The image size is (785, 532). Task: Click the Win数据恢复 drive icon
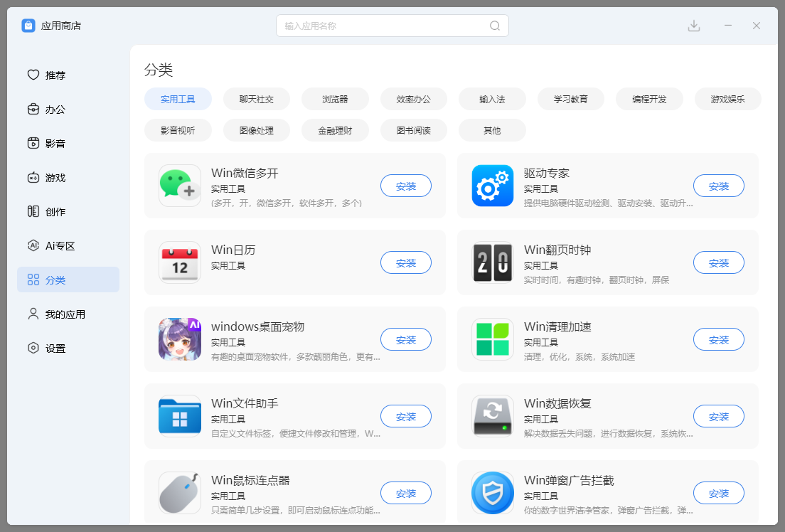492,416
